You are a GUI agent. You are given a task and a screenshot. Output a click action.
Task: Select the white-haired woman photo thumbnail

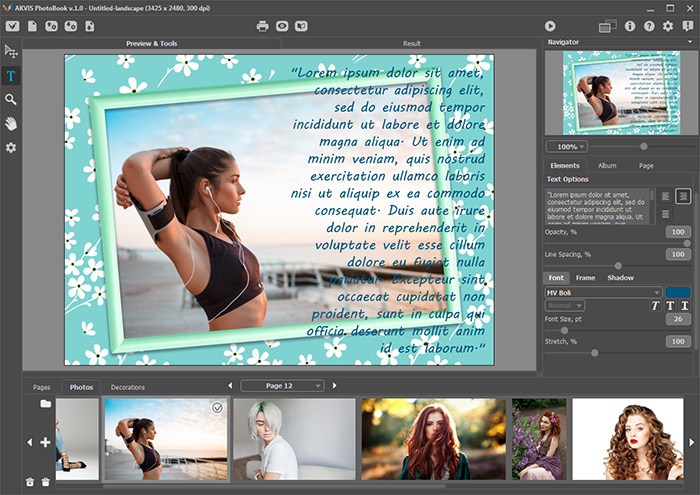tap(294, 439)
